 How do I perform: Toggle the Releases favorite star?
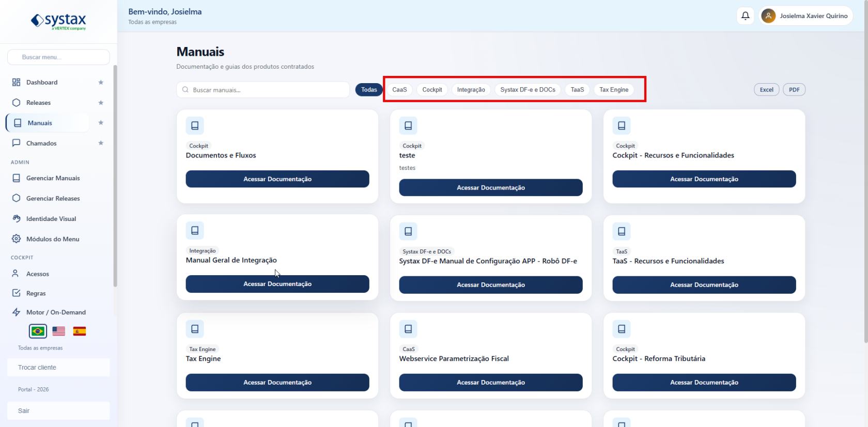(x=101, y=103)
